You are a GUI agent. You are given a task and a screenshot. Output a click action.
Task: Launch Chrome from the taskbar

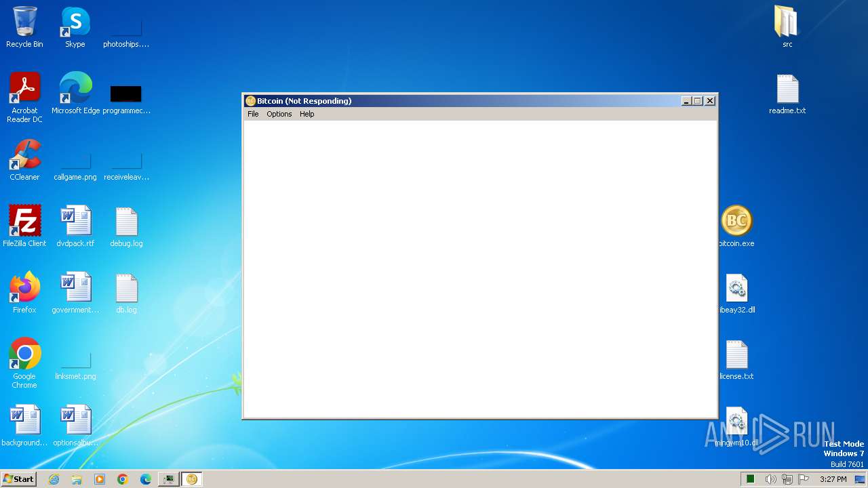click(x=123, y=479)
